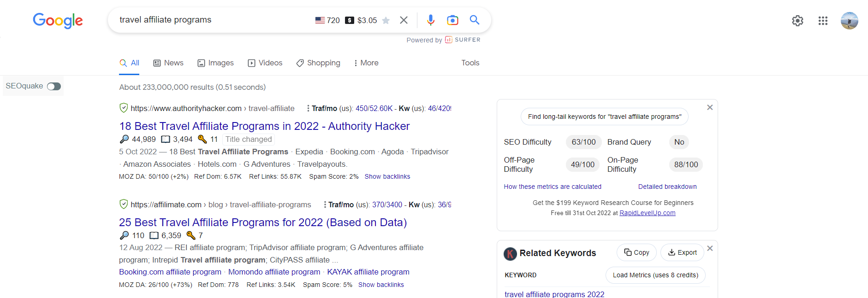Open travel affiliate programs 2022 keyword
The width and height of the screenshot is (868, 298).
[x=554, y=294]
